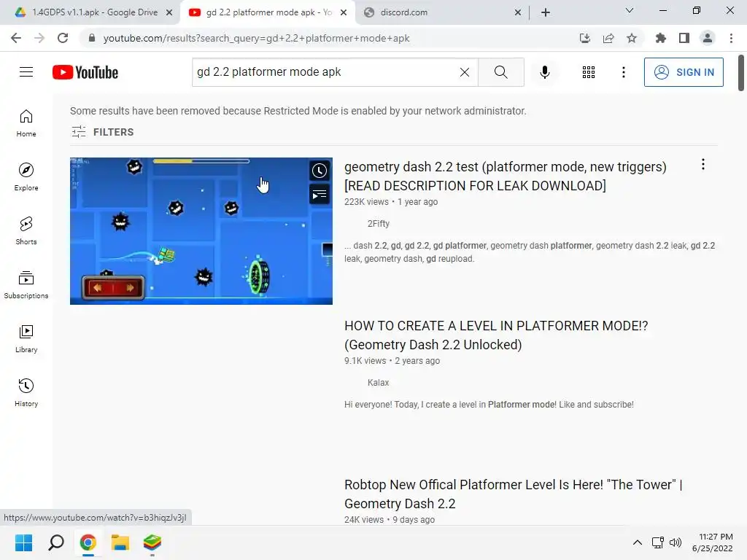Click the SIGN IN button

tap(684, 72)
